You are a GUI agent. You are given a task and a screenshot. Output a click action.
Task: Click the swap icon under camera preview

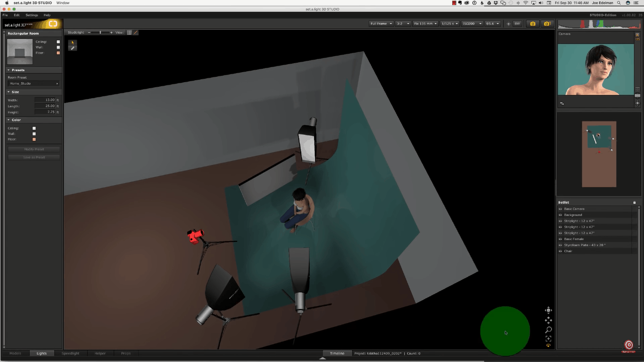click(562, 103)
